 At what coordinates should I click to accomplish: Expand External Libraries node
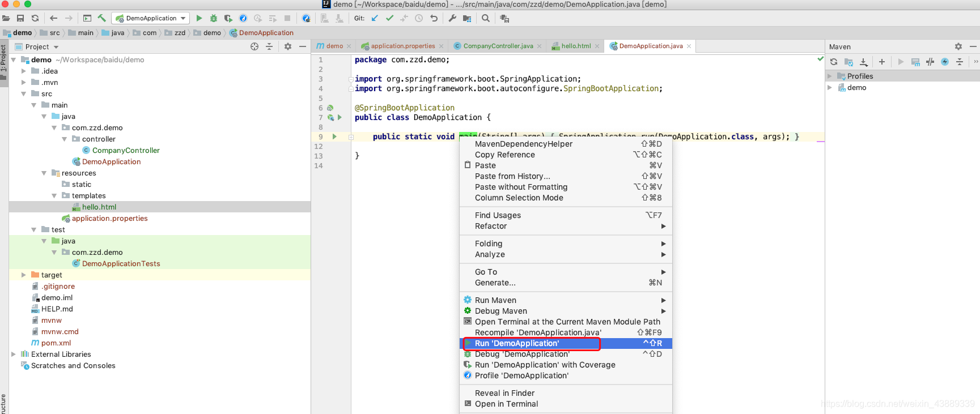[14, 354]
